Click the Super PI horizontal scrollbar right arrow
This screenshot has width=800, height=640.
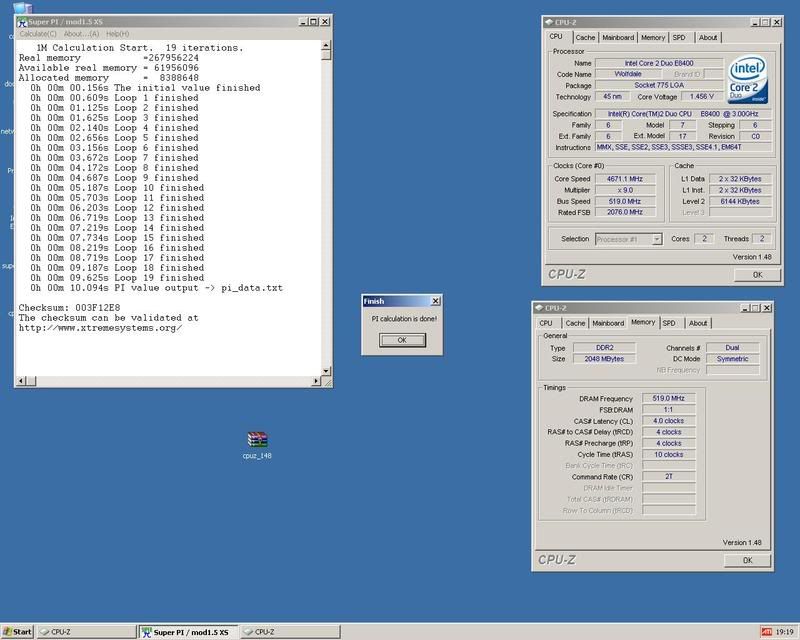pos(316,381)
